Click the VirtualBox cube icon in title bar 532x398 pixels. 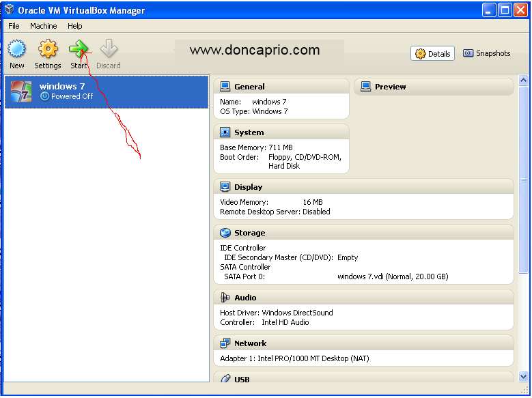10,10
